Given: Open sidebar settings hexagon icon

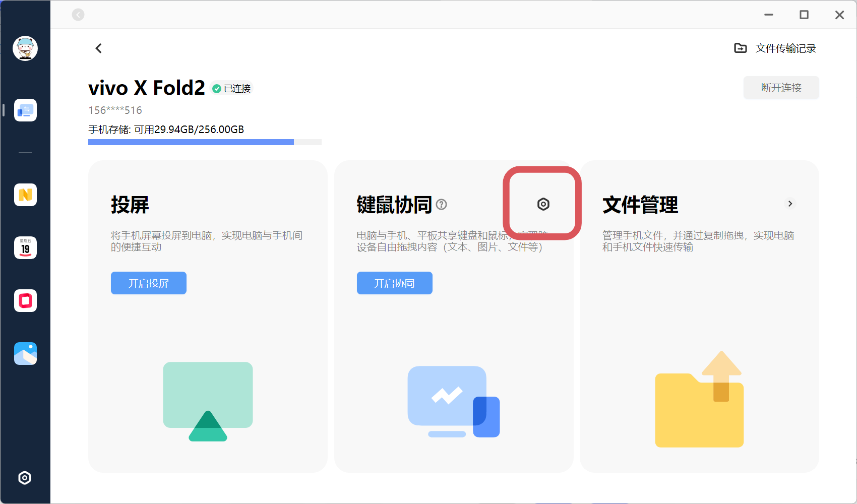Looking at the screenshot, I should point(25,478).
